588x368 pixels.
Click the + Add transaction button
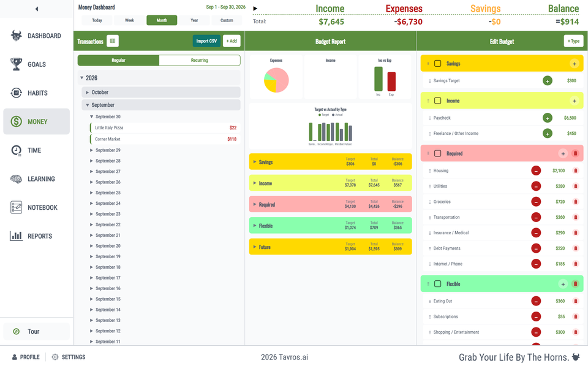[x=232, y=41]
